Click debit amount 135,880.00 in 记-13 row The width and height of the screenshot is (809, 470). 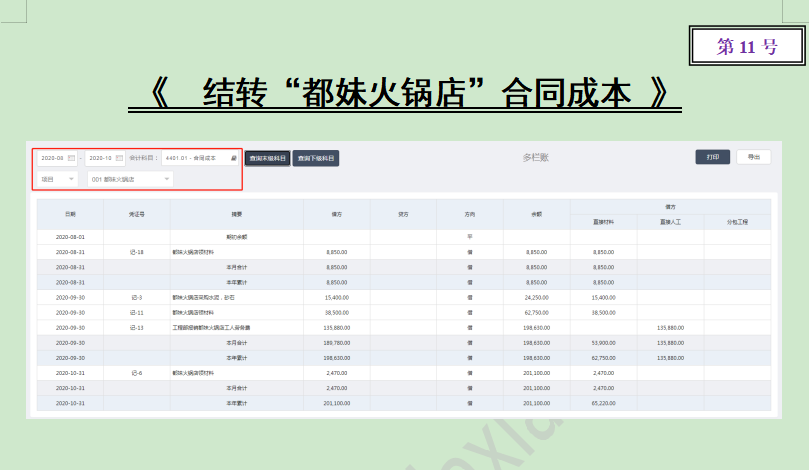click(x=337, y=328)
